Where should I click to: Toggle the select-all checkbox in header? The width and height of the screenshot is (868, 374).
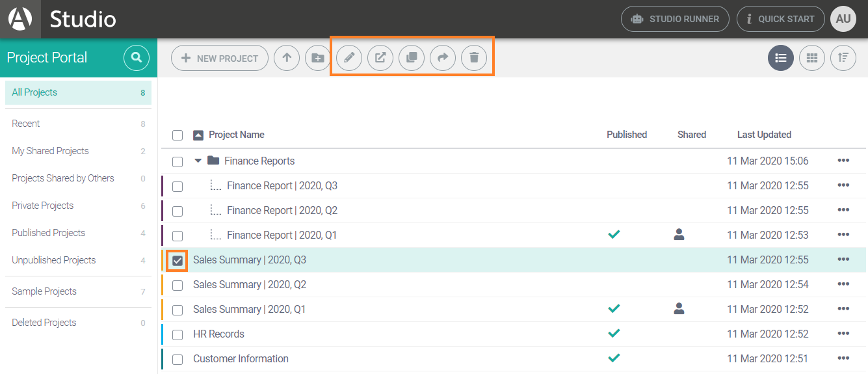(178, 135)
